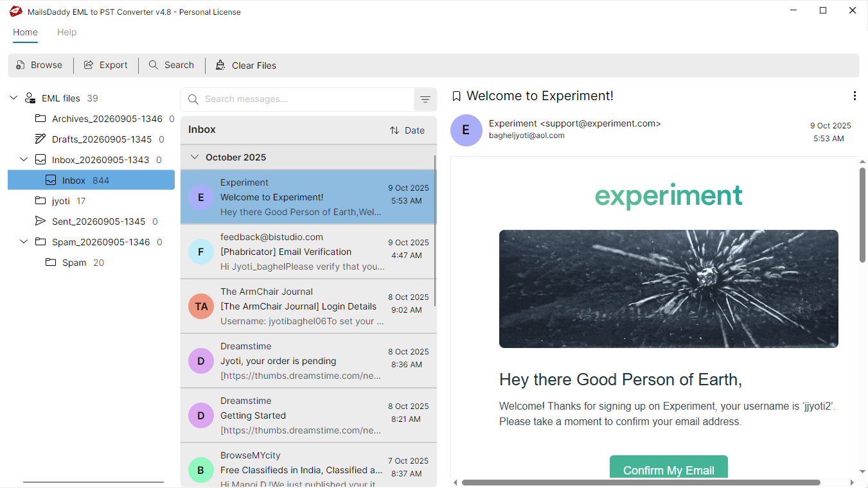Click the sender address support@experiment.com

(x=600, y=123)
